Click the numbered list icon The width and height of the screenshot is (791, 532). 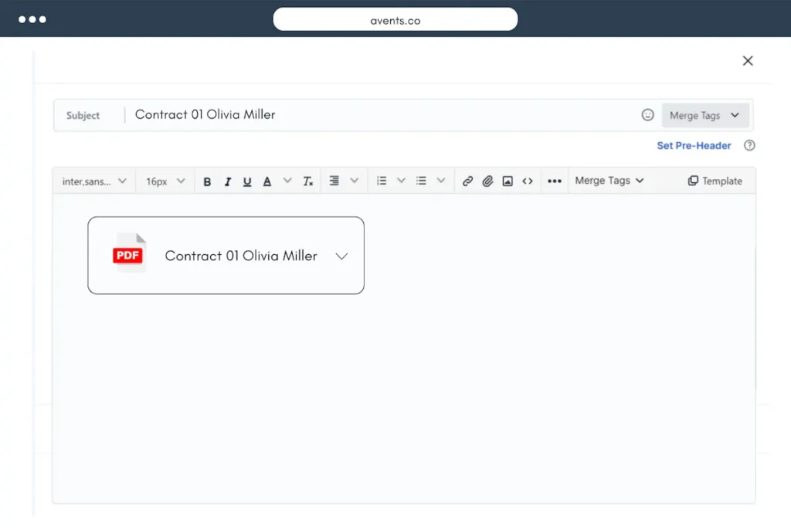(382, 181)
